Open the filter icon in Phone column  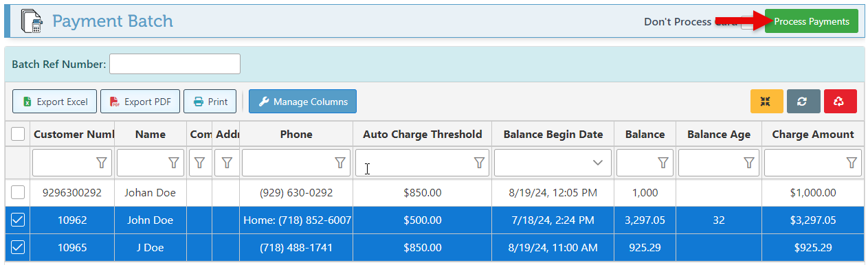pos(340,163)
